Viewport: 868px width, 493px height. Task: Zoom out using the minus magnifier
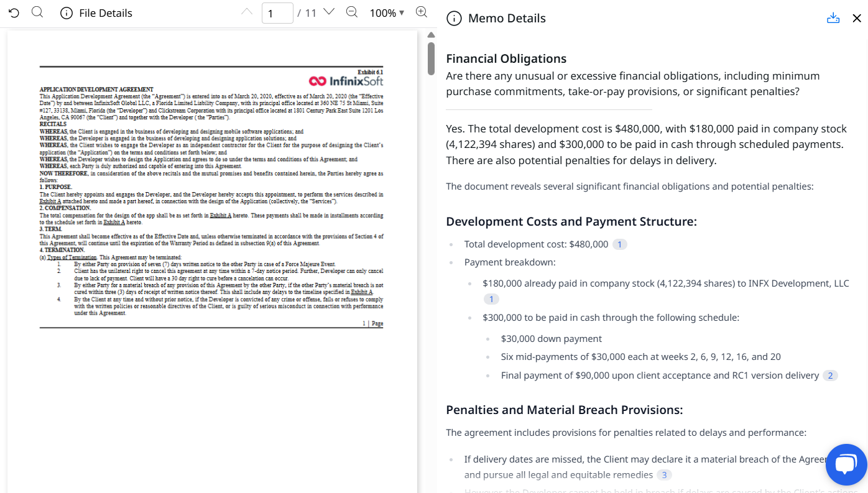tap(352, 12)
